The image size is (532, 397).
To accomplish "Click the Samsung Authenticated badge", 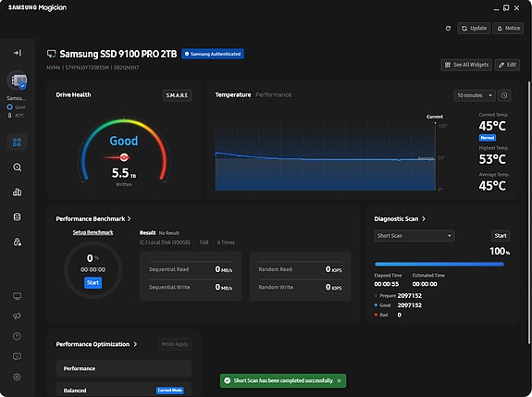I will (213, 54).
